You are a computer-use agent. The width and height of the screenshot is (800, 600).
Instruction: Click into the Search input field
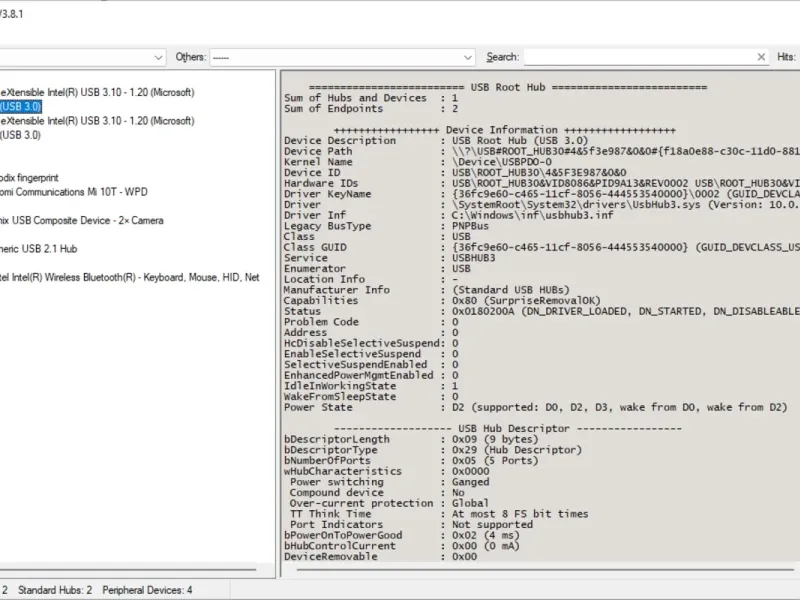click(640, 57)
